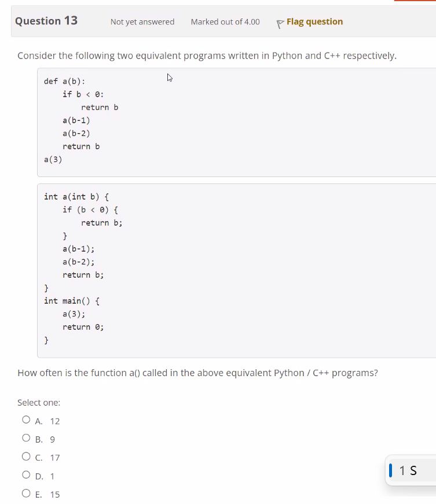Click the Not yet answered status text

pos(142,21)
